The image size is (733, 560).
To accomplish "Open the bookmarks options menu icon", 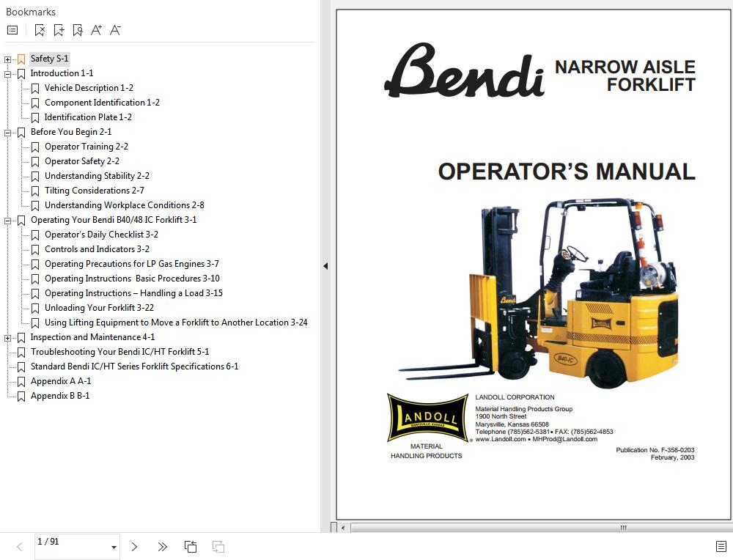I will (12, 30).
